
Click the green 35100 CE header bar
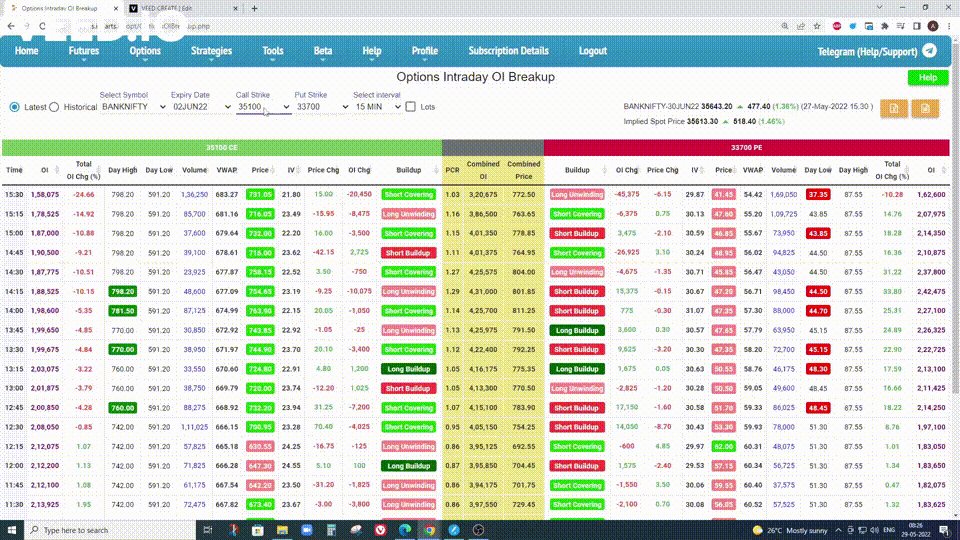click(x=222, y=148)
